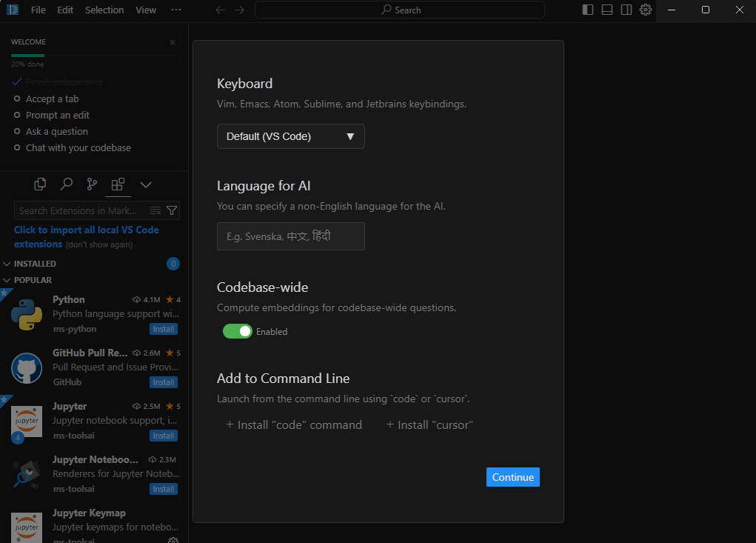Toggle the bottom panel layout icon
Image resolution: width=756 pixels, height=543 pixels.
[x=607, y=10]
